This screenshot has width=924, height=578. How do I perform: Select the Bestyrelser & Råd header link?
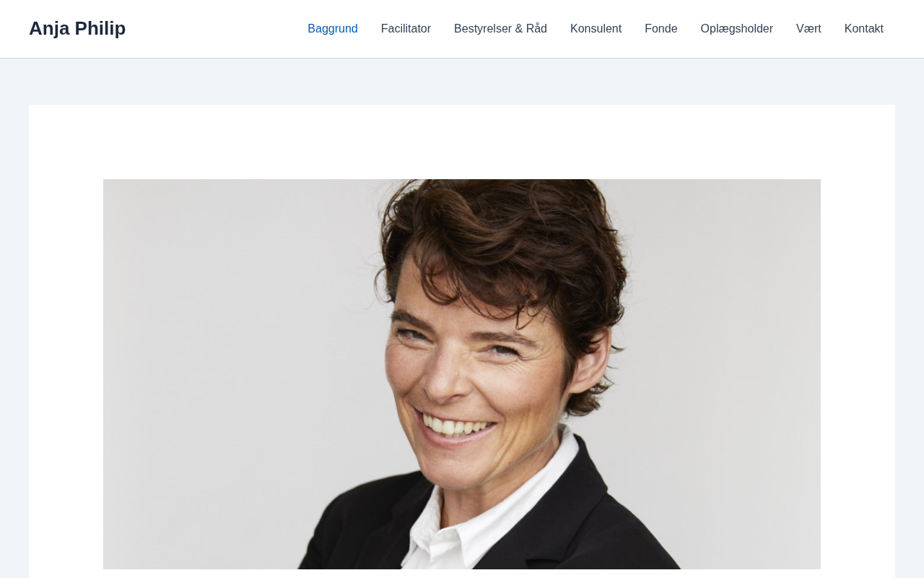pos(500,29)
